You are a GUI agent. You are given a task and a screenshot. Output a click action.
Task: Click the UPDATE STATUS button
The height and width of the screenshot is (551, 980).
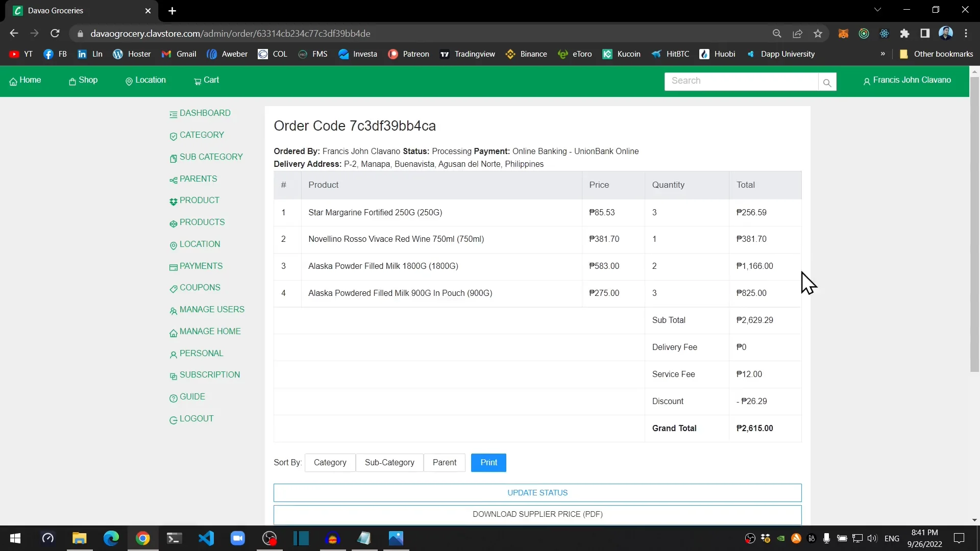point(537,493)
